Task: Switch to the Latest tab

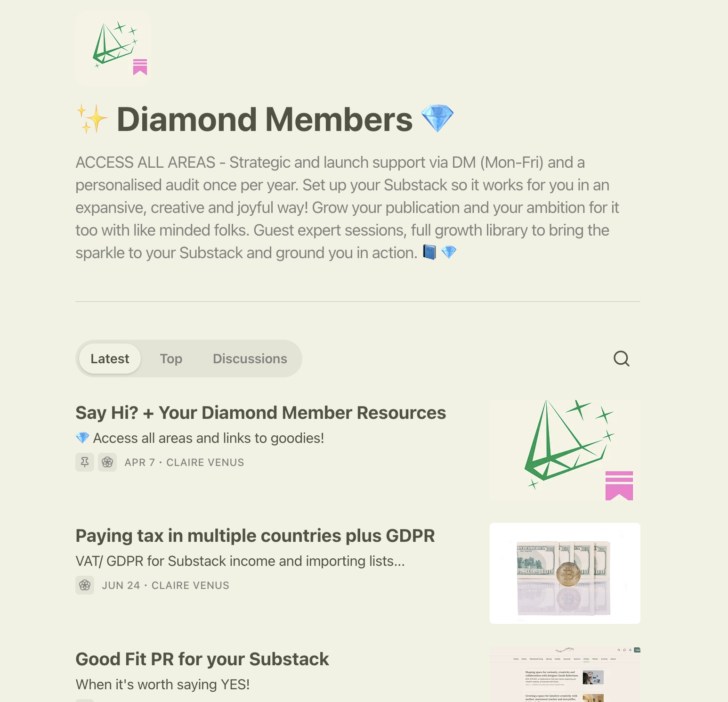Action: pyautogui.click(x=110, y=359)
